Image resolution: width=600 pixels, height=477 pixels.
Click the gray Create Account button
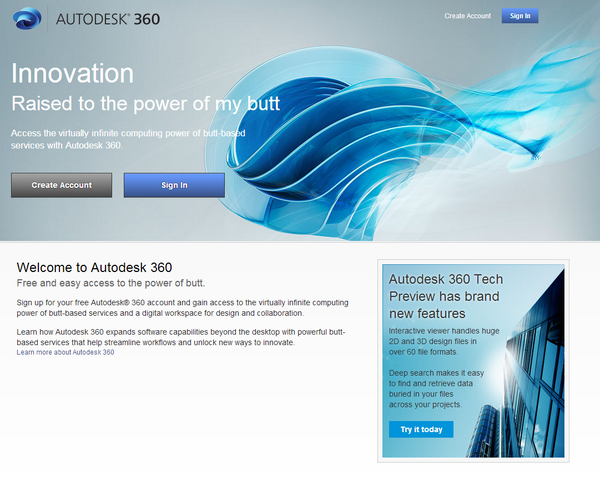point(62,185)
